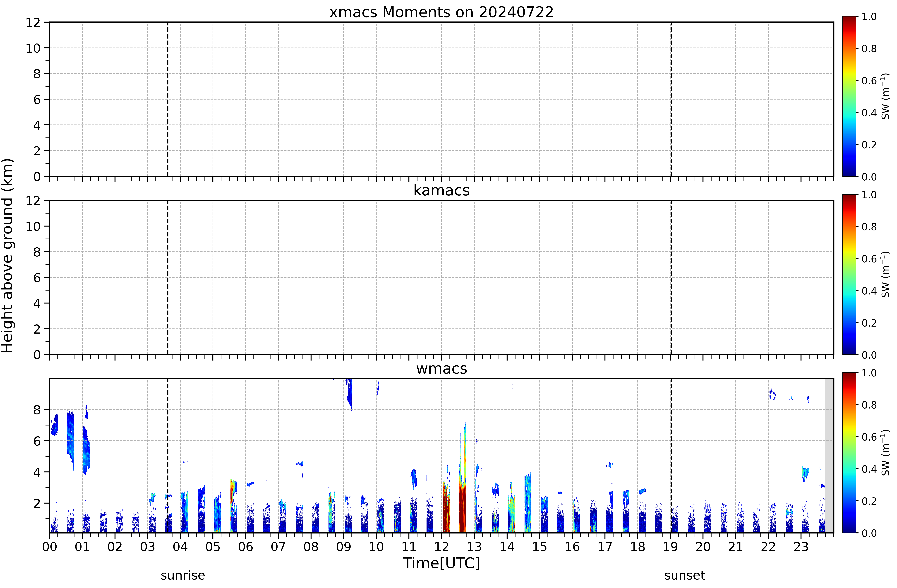The height and width of the screenshot is (588, 897).
Task: Click the gray shaded band ending the wmacs panel
Action: point(829,456)
